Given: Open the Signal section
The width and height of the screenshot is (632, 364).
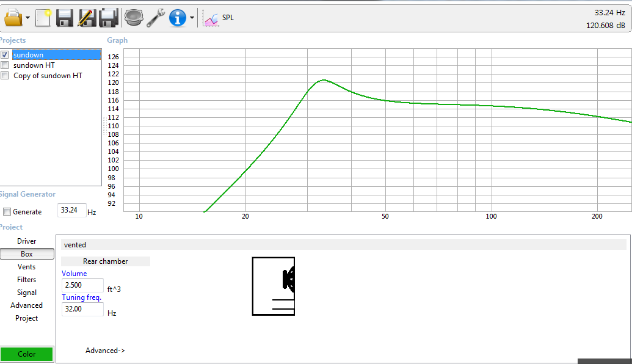Looking at the screenshot, I should [x=27, y=293].
